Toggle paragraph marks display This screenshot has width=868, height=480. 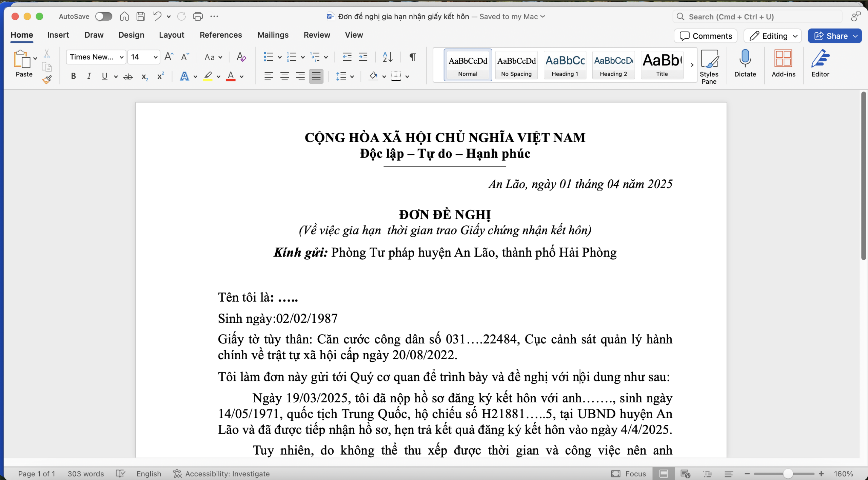(x=412, y=57)
